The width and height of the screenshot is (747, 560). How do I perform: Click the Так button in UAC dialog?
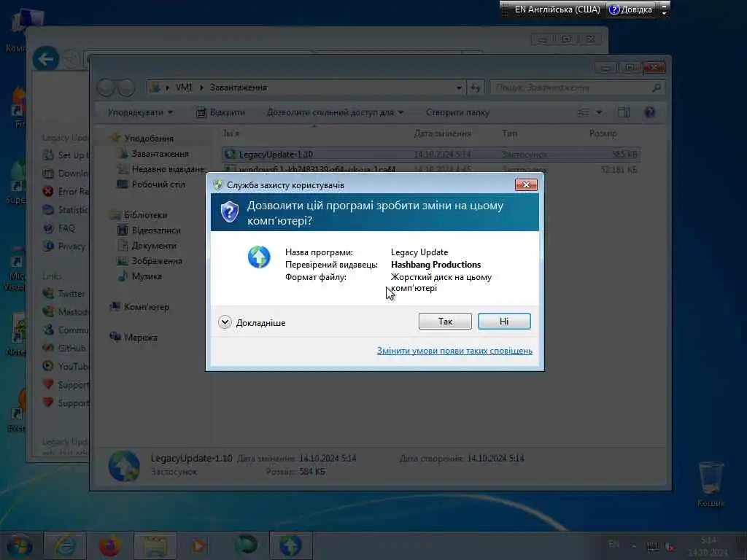[445, 322]
